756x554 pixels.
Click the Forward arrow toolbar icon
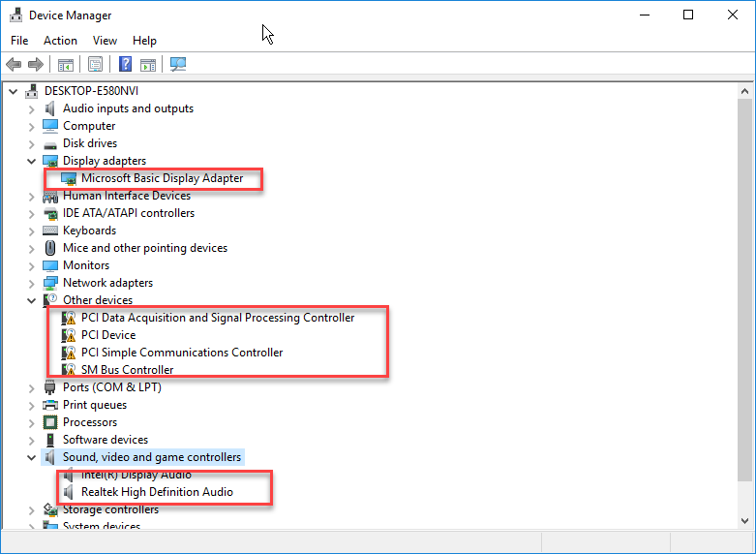[x=36, y=65]
